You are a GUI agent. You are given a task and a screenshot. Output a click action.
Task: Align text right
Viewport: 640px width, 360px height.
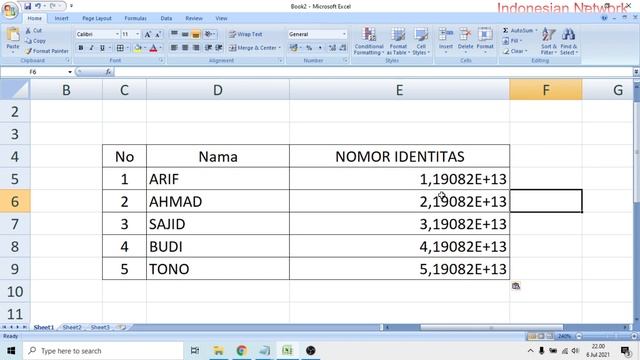(x=196, y=48)
